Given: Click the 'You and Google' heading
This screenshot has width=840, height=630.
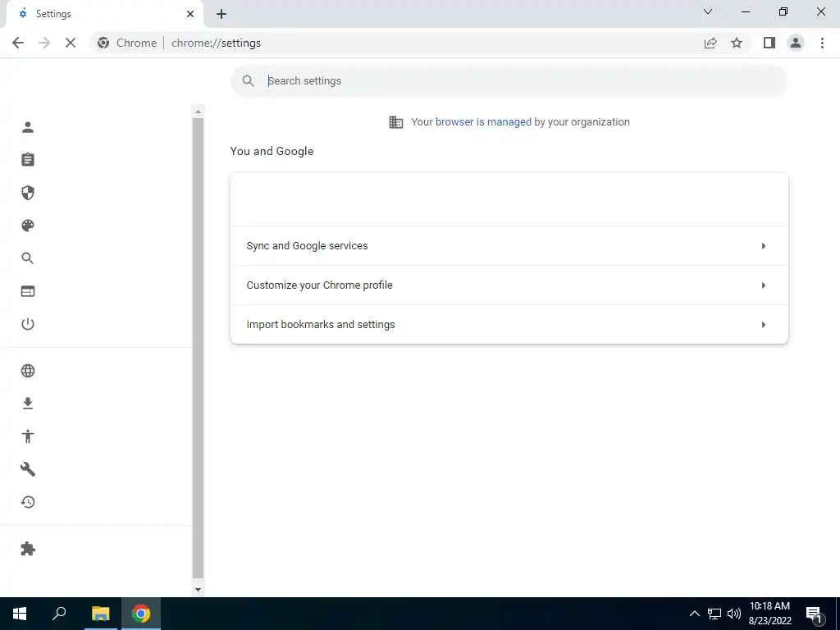Looking at the screenshot, I should coord(272,151).
